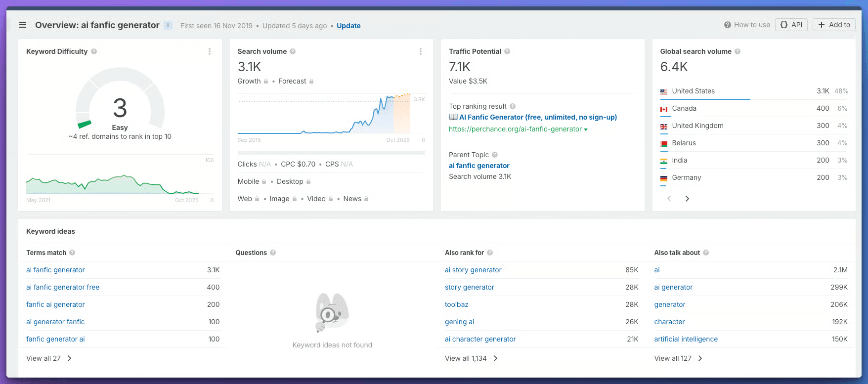Open the 'ai story generator' keyword link
868x384 pixels.
[x=473, y=270]
